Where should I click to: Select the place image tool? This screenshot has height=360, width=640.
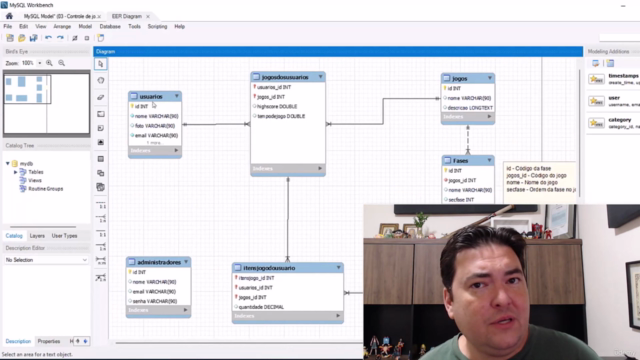101,142
